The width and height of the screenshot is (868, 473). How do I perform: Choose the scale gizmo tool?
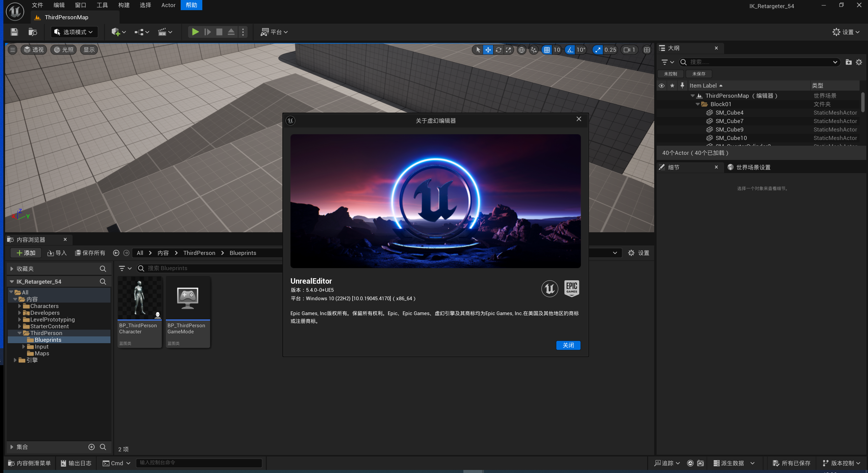[508, 50]
